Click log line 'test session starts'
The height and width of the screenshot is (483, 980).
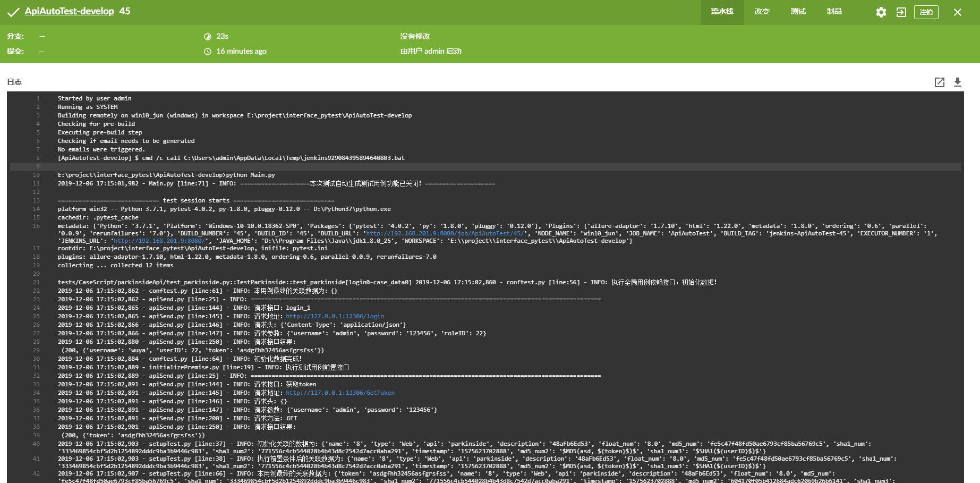196,200
